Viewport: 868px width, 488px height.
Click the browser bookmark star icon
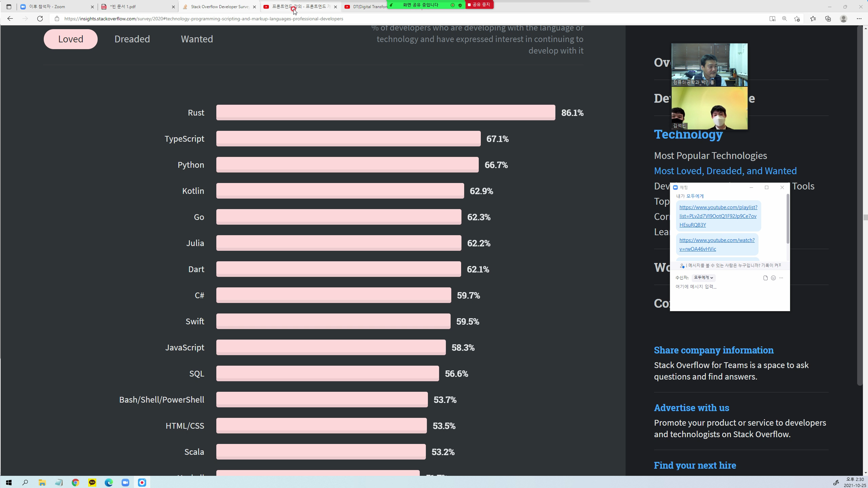pos(797,19)
